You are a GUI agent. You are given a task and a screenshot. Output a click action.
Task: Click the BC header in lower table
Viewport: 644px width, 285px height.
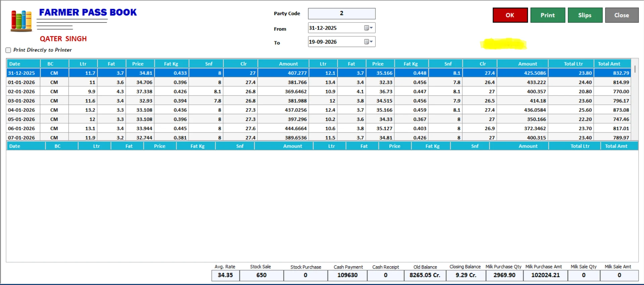[x=62, y=146]
